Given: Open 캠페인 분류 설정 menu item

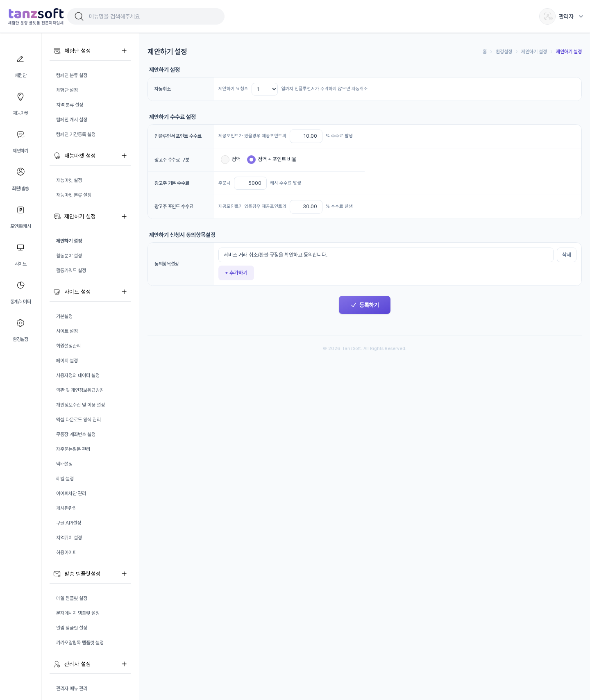Looking at the screenshot, I should click(72, 75).
